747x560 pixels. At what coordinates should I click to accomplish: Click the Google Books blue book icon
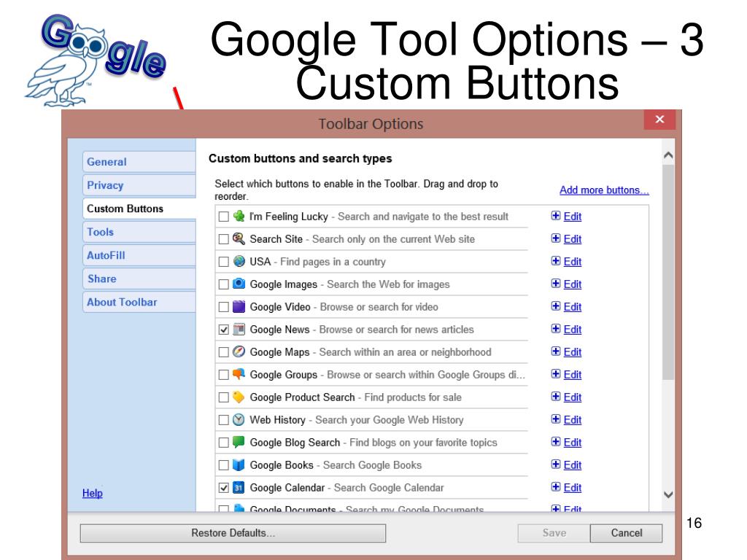pos(239,464)
